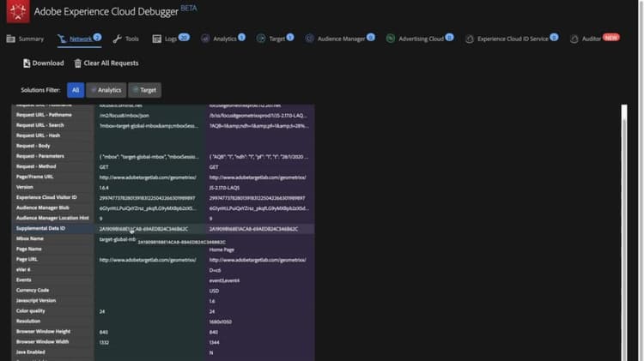Click the 'Javascript Version' row label

pos(36,300)
